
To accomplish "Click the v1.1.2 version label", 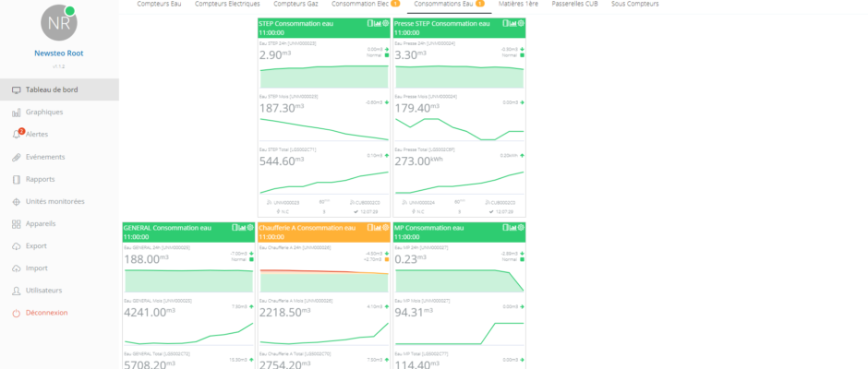I will tap(59, 66).
